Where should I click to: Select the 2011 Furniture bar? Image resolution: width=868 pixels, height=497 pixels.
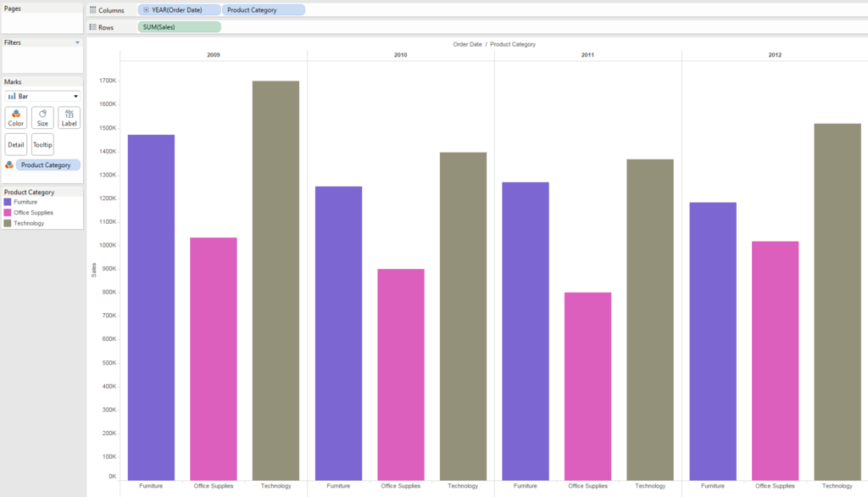point(526,332)
